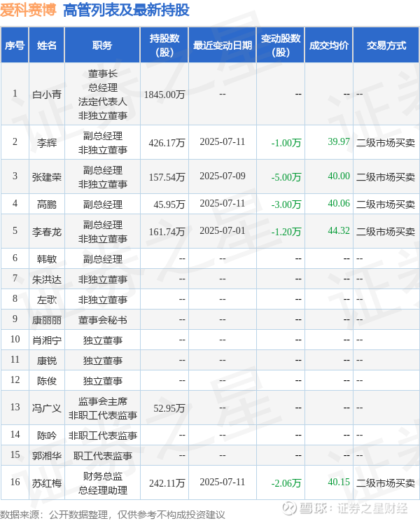Select the holding value 426.17万
Screen dimensions: 420x521
pos(167,143)
